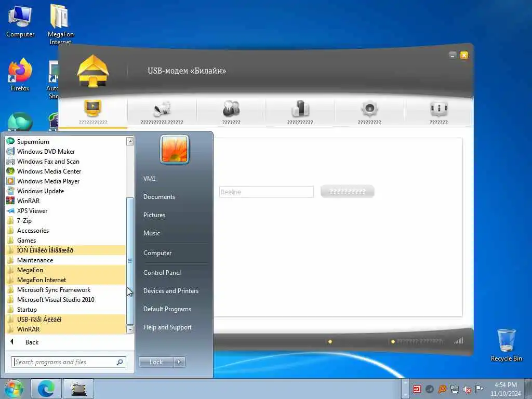Click the muted volume icon in system tray
The height and width of the screenshot is (399, 532).
467,389
